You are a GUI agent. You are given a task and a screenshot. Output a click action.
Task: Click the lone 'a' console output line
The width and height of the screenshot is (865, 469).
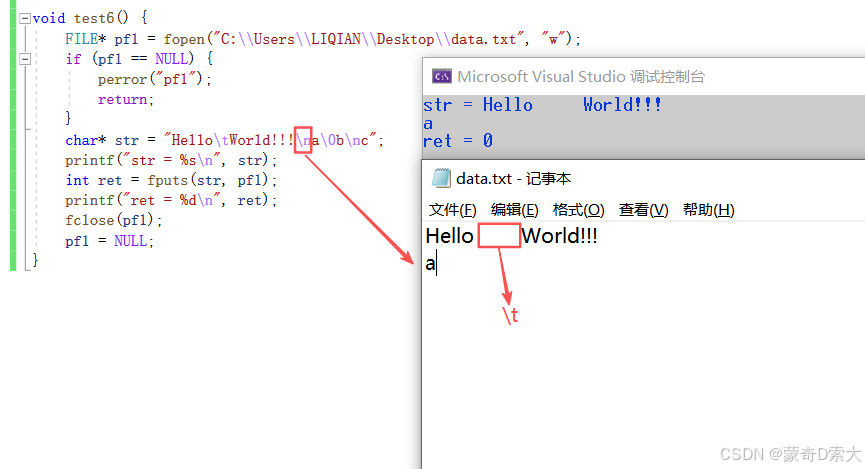428,124
